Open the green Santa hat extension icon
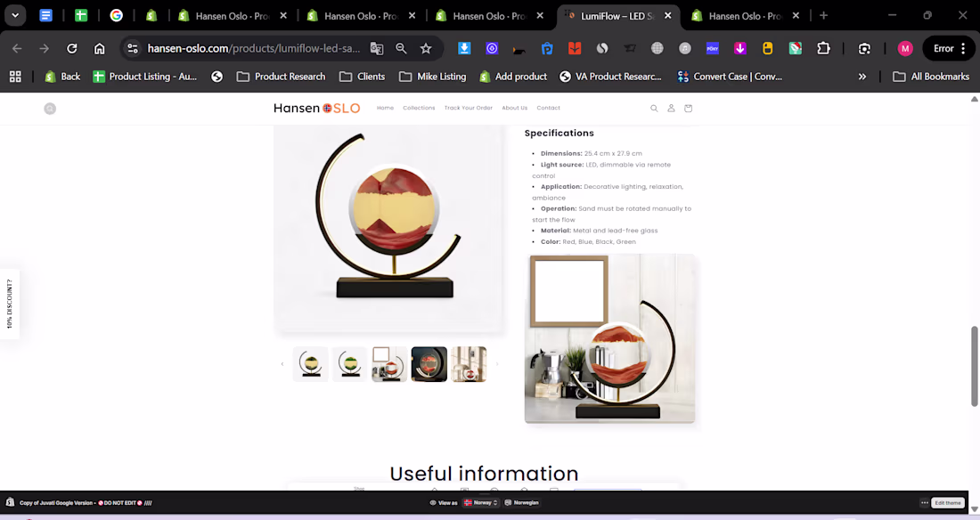The width and height of the screenshot is (980, 520). [795, 48]
